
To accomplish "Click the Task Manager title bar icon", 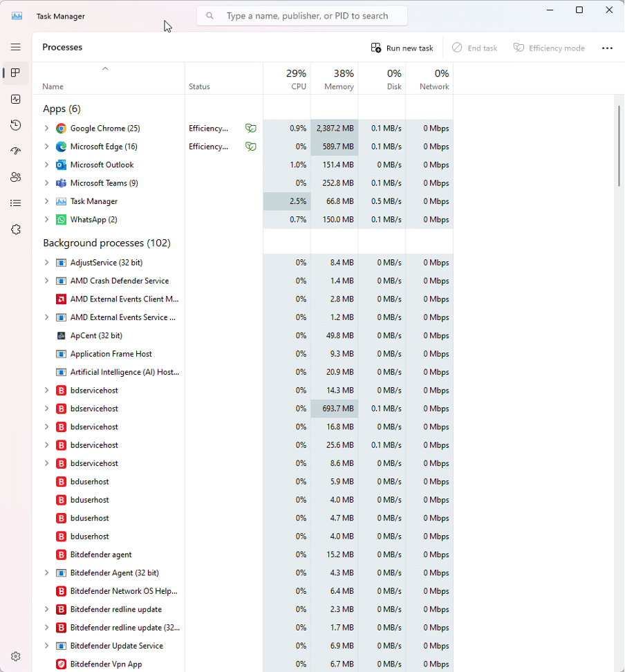I will 17,16.
